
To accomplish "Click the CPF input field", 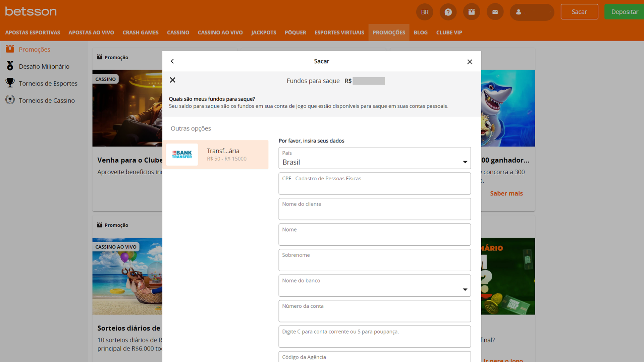I will coord(375,184).
